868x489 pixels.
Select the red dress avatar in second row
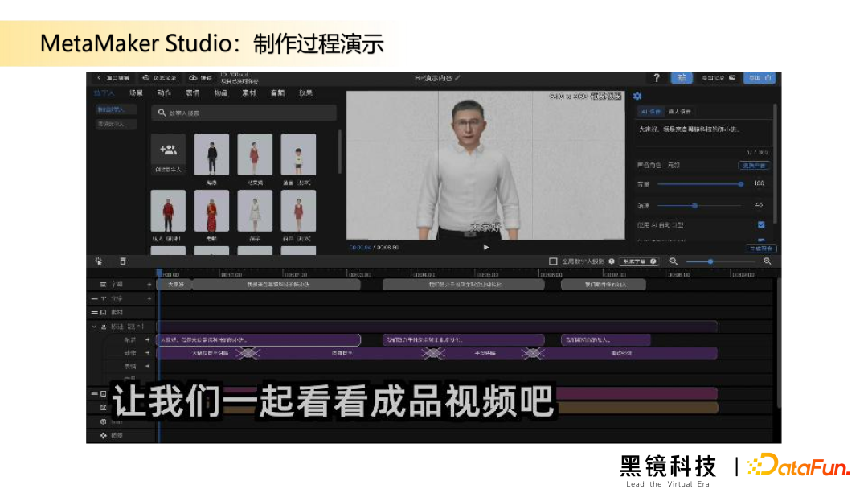pos(298,211)
